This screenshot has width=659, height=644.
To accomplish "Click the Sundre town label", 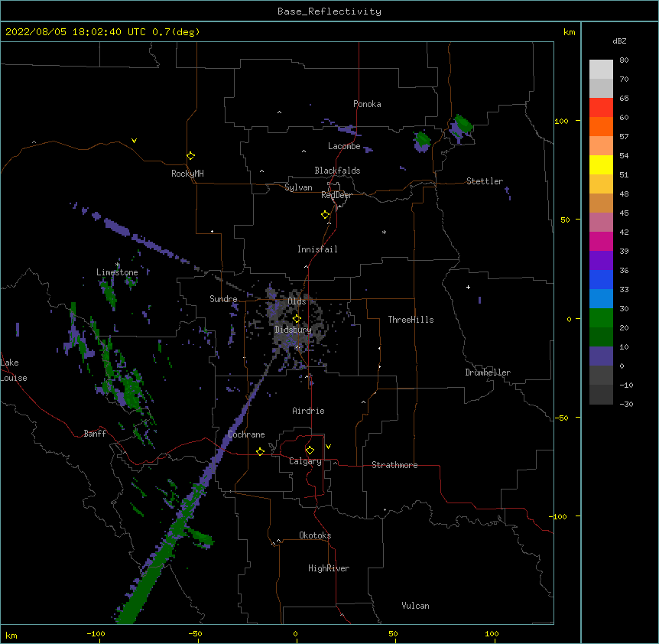I will 223,299.
